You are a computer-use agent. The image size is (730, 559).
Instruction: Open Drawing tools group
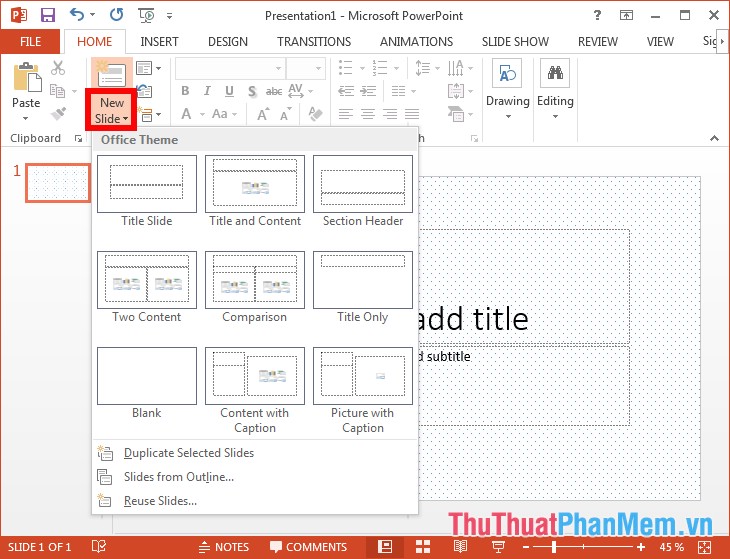click(507, 89)
